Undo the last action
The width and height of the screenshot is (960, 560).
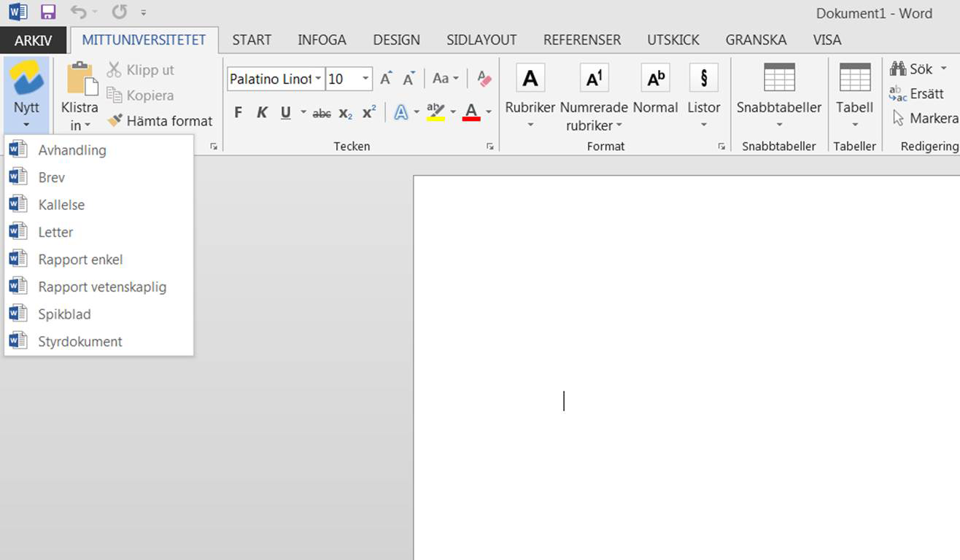[78, 12]
